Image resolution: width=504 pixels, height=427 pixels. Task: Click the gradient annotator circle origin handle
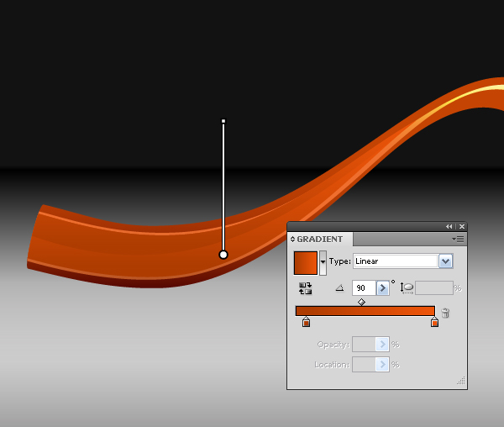click(x=223, y=255)
